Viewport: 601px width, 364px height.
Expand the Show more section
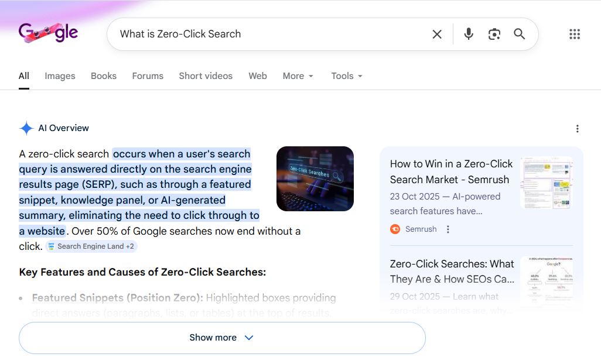(x=221, y=337)
